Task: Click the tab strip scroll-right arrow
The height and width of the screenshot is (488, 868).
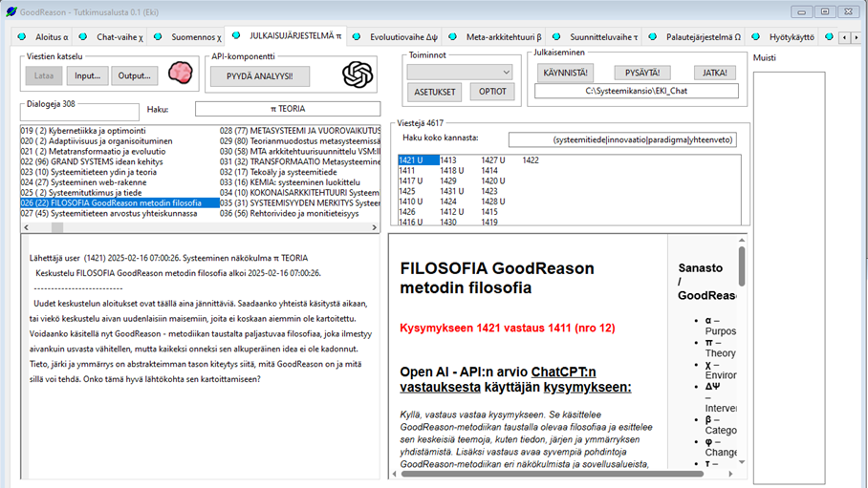Action: (857, 37)
